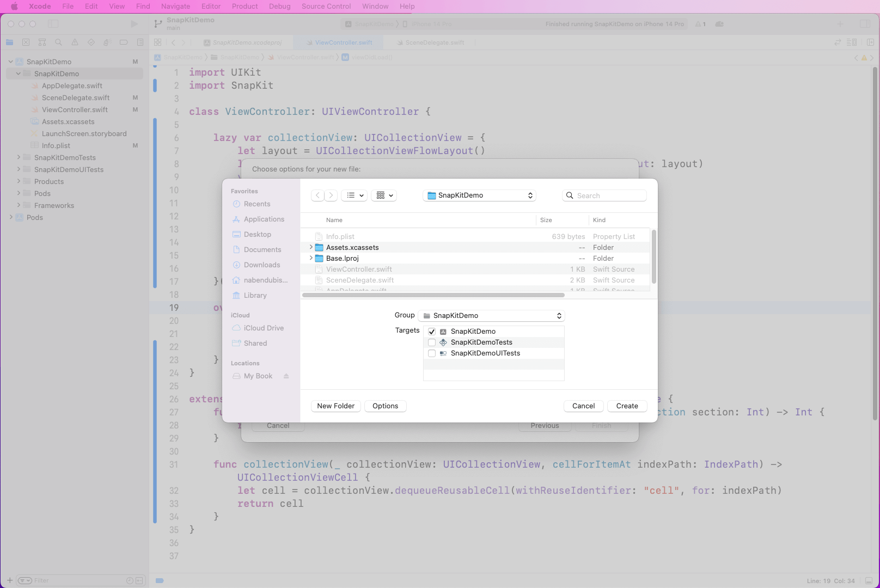Uncheck the SnapKitDemo target checkbox
Viewport: 880px width, 588px height.
pos(432,332)
